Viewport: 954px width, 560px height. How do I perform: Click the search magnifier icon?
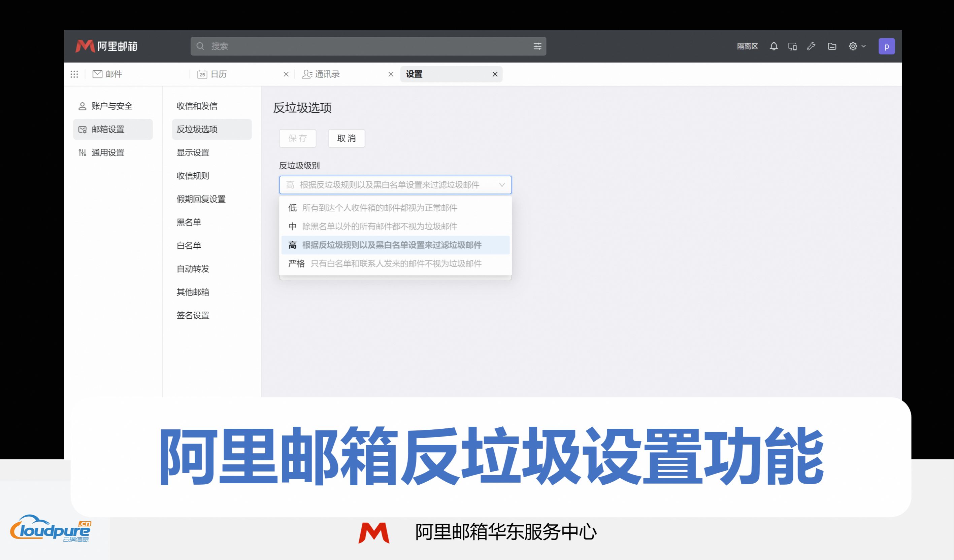pyautogui.click(x=200, y=46)
